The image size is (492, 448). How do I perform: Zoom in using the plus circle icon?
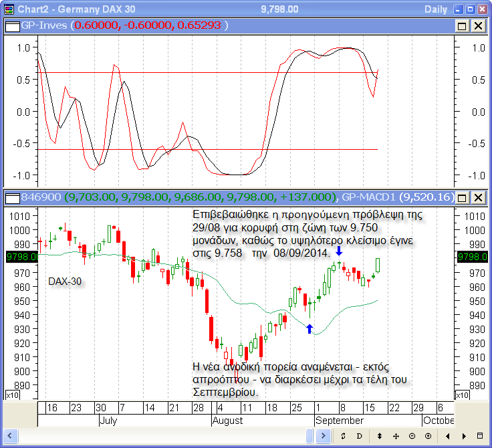pyautogui.click(x=428, y=436)
